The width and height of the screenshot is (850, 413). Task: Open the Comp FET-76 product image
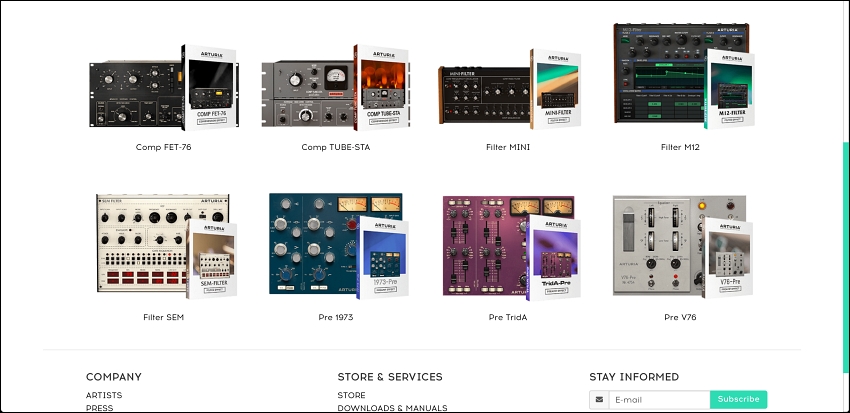click(x=164, y=88)
